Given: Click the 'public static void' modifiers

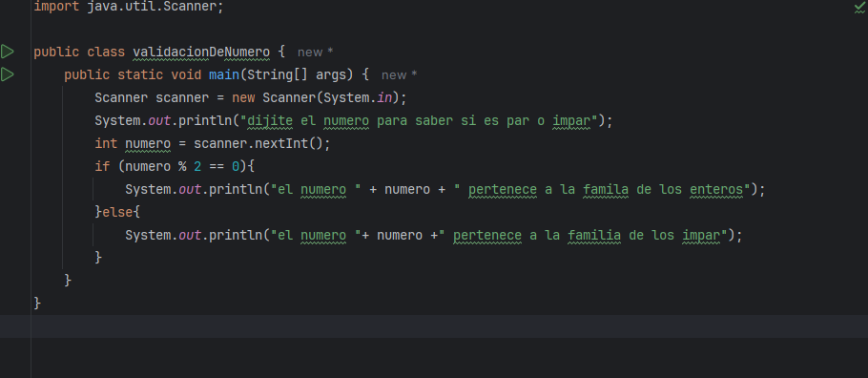Looking at the screenshot, I should click(133, 74).
